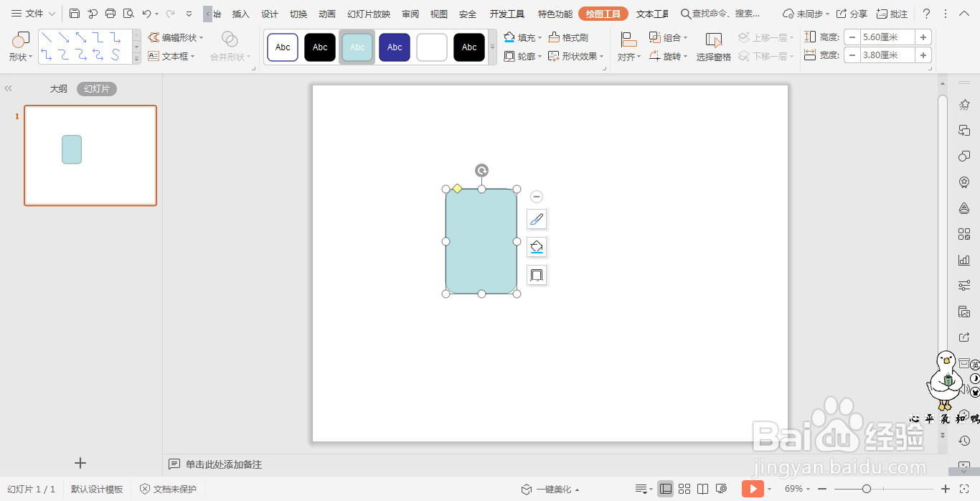Open the chart icon in right sidebar

click(964, 260)
